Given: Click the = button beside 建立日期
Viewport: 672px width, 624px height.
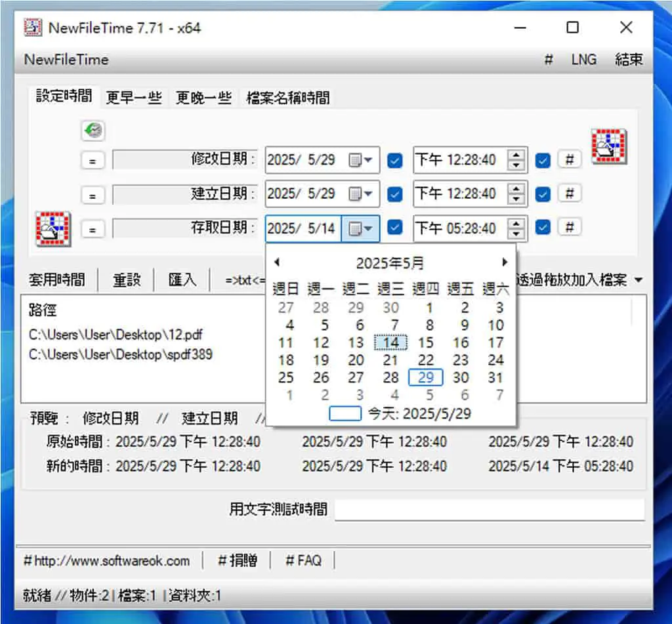Looking at the screenshot, I should [93, 196].
